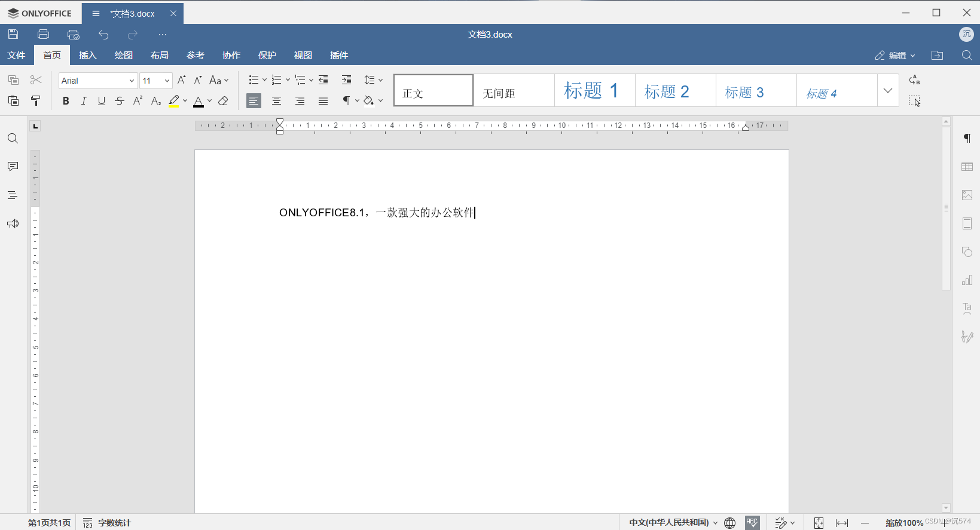Image resolution: width=980 pixels, height=530 pixels.
Task: Switch to the 协作 tab
Action: point(231,56)
